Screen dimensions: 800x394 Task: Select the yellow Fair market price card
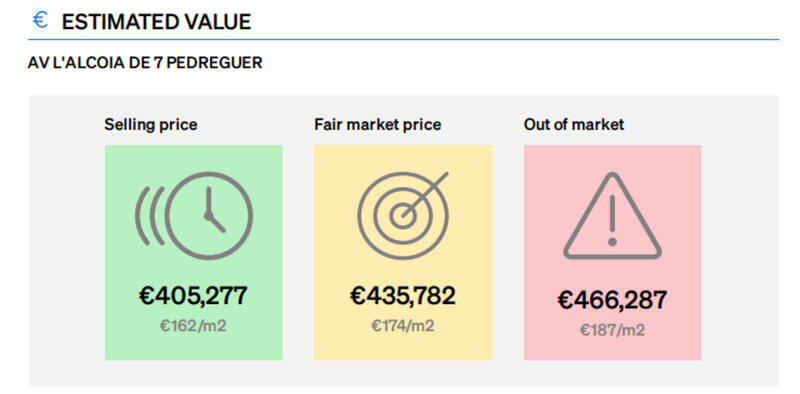[x=403, y=253]
